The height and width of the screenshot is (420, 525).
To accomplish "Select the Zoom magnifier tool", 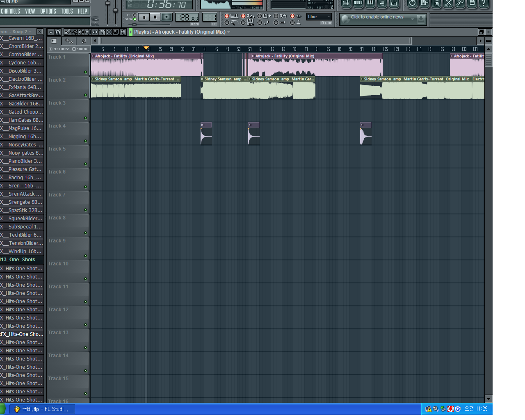I will point(116,32).
